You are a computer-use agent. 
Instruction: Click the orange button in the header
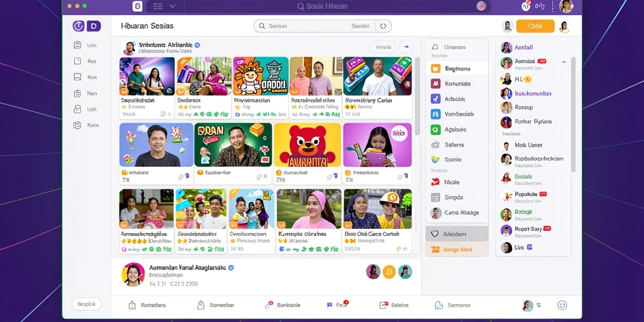535,26
